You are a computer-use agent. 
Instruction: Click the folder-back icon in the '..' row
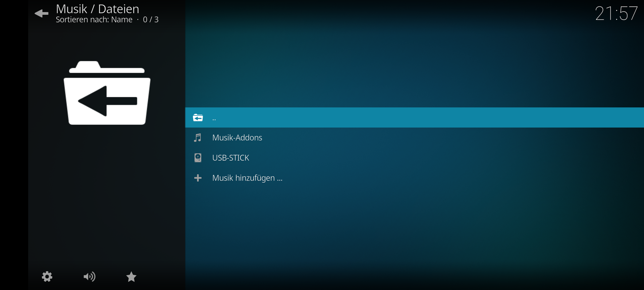click(198, 118)
